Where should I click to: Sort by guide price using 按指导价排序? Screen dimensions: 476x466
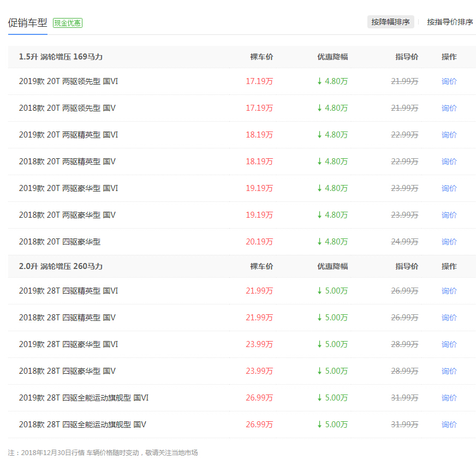[x=450, y=22]
